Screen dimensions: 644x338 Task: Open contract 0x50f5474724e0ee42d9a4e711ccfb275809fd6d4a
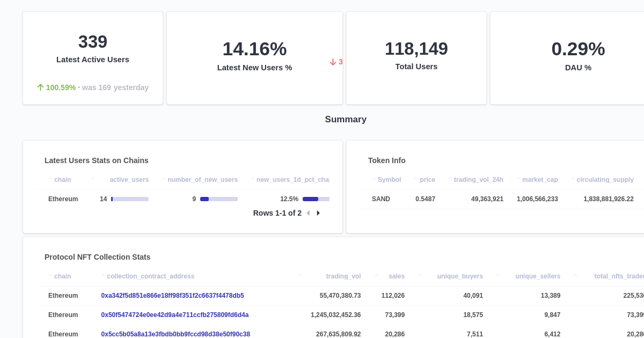tap(174, 315)
